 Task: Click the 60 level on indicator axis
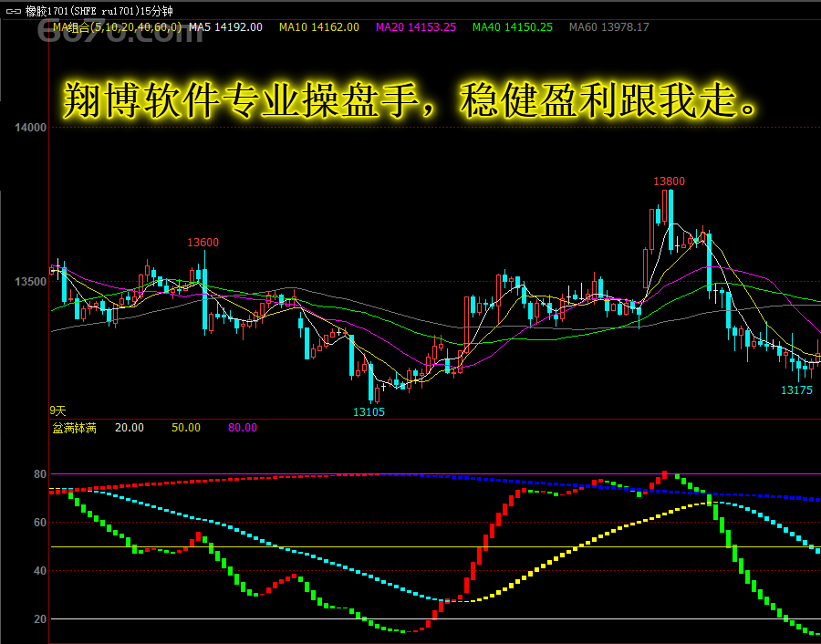40,523
